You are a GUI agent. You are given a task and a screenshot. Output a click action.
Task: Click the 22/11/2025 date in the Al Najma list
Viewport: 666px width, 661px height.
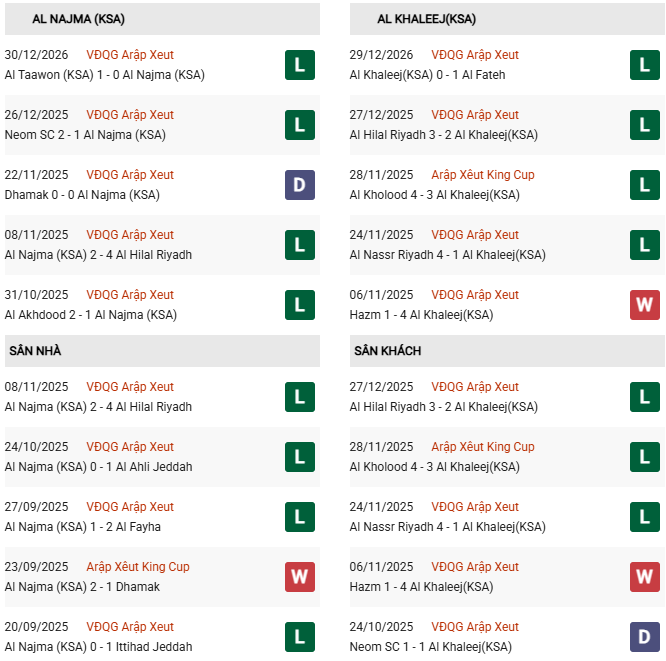click(36, 175)
